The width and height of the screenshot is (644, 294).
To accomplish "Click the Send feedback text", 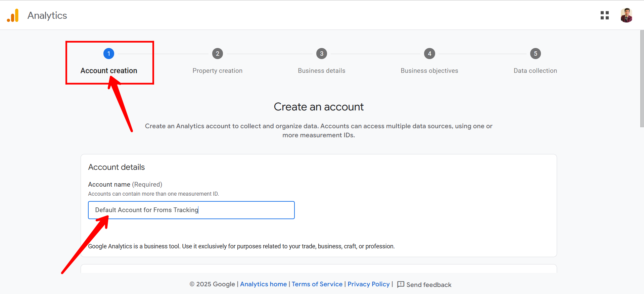I will 429,285.
